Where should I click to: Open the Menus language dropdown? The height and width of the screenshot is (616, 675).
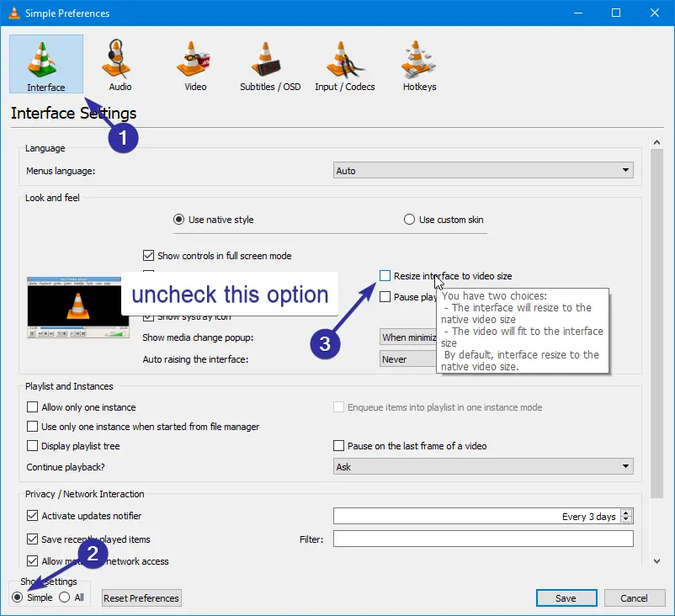(x=482, y=169)
